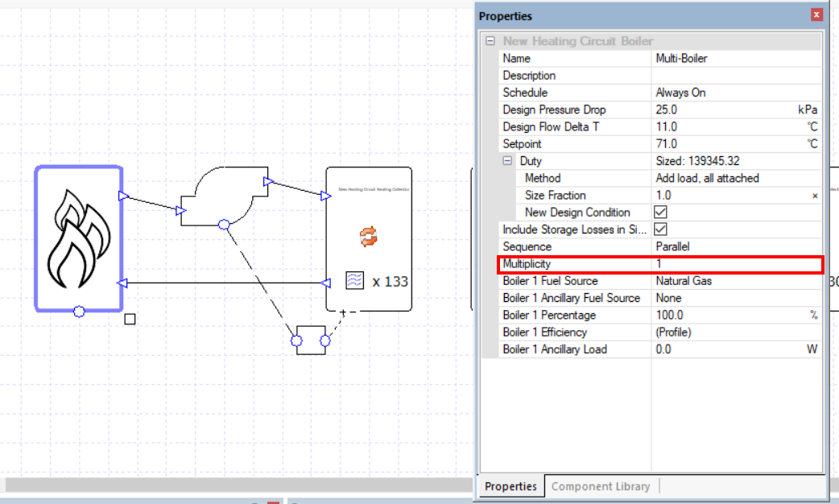The image size is (839, 504).
Task: Click the pump's circular control node
Action: coord(224,224)
